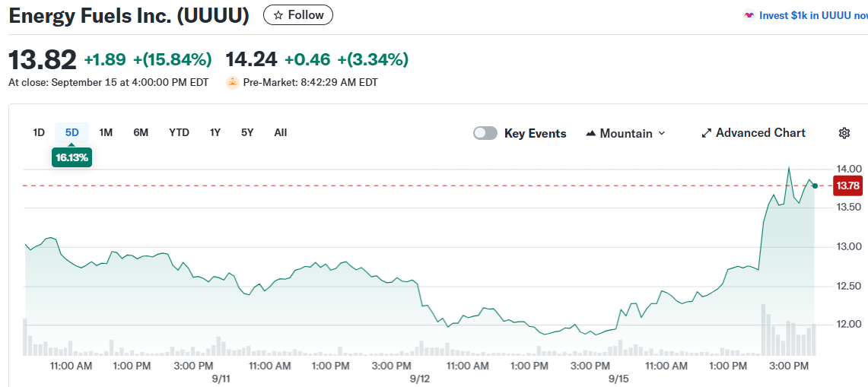Open the Invest $1k in UUUU link
This screenshot has width=868, height=387.
point(813,15)
